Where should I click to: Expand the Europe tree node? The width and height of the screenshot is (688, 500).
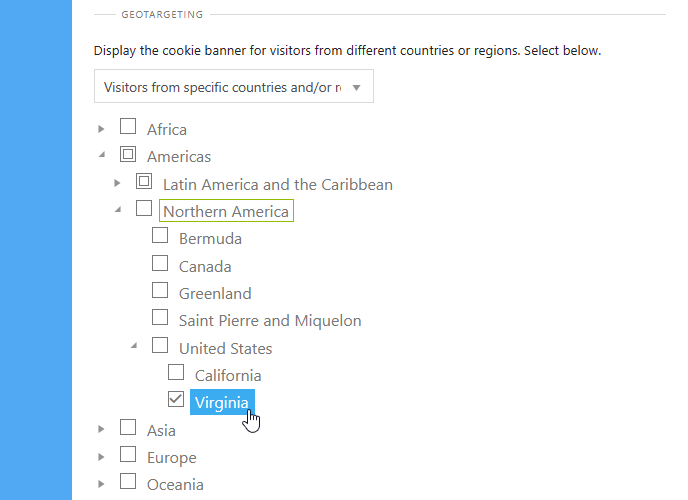(x=101, y=457)
